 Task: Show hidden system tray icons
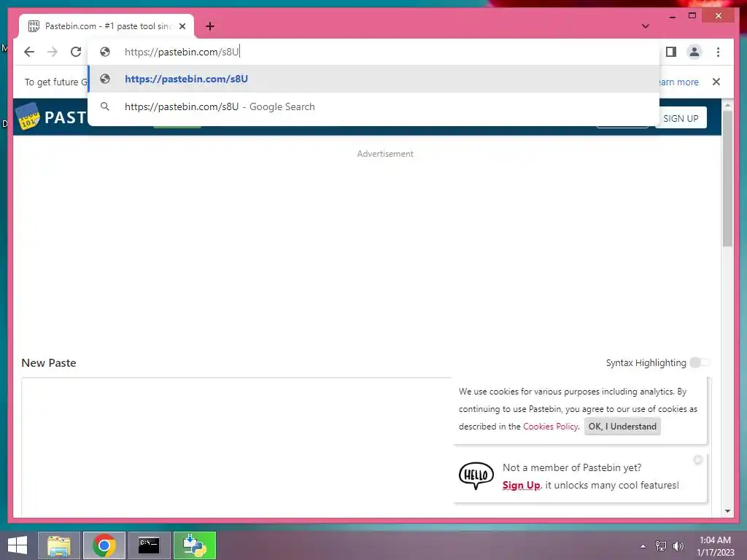(x=643, y=546)
